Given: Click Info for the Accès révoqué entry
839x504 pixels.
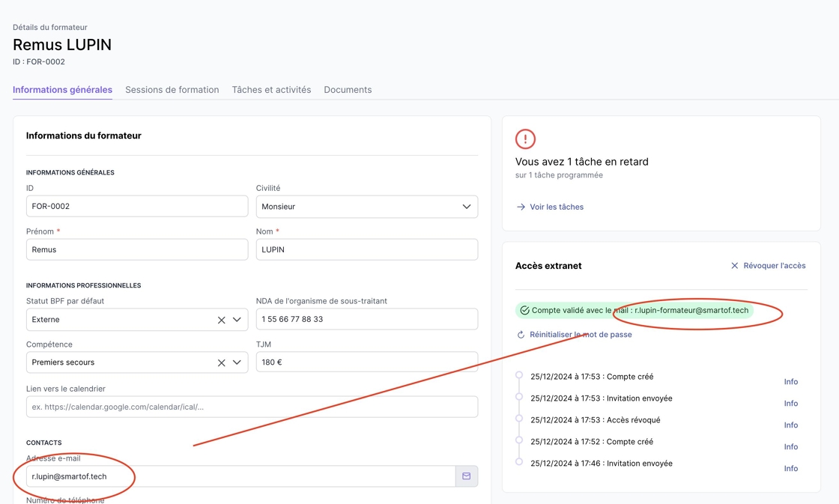Looking at the screenshot, I should 790,425.
